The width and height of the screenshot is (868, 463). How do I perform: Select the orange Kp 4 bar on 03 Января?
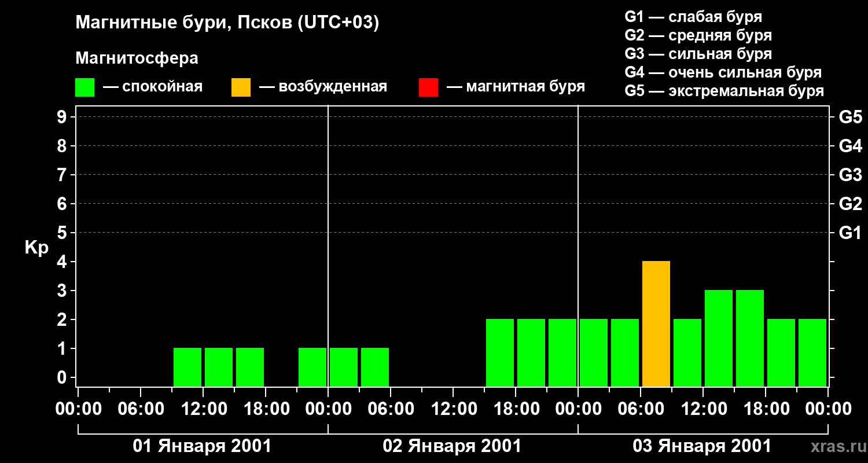pyautogui.click(x=656, y=324)
